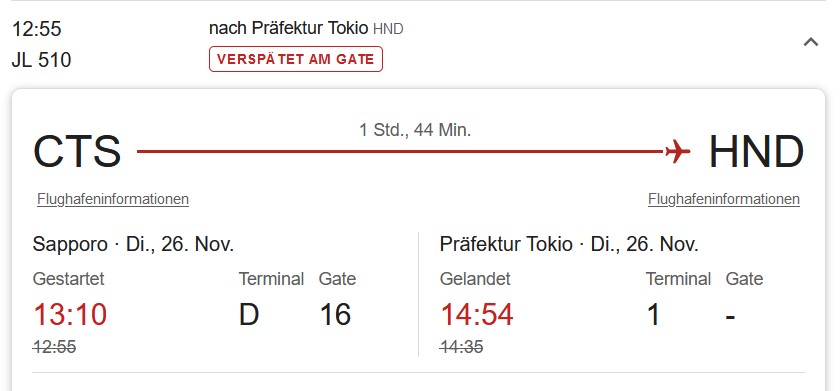Click the red flight progress line

tap(400, 152)
